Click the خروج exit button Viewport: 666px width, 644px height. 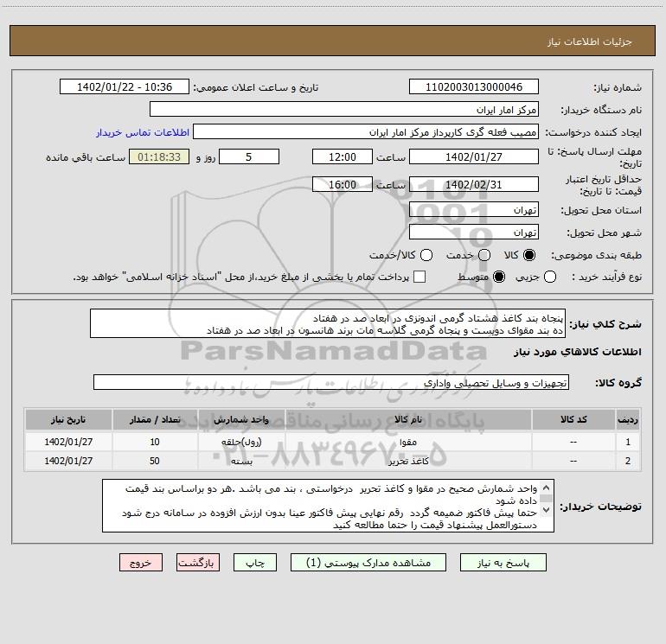[141, 563]
